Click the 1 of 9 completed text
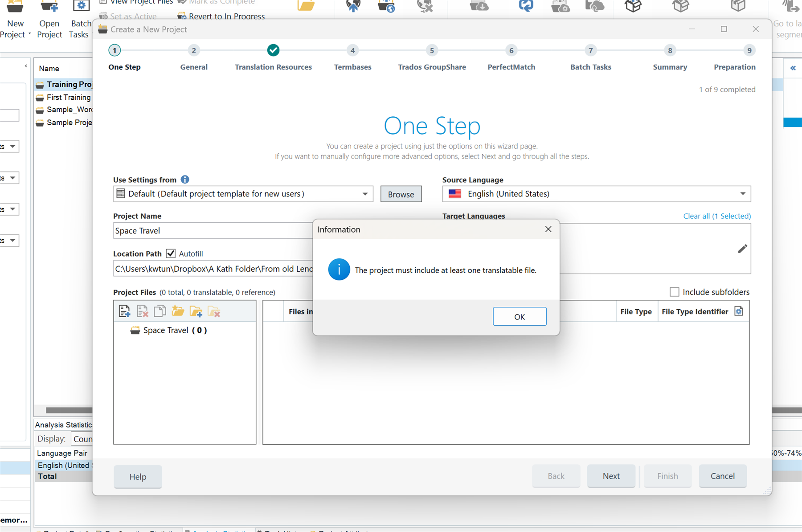This screenshot has width=802, height=532. tap(727, 89)
